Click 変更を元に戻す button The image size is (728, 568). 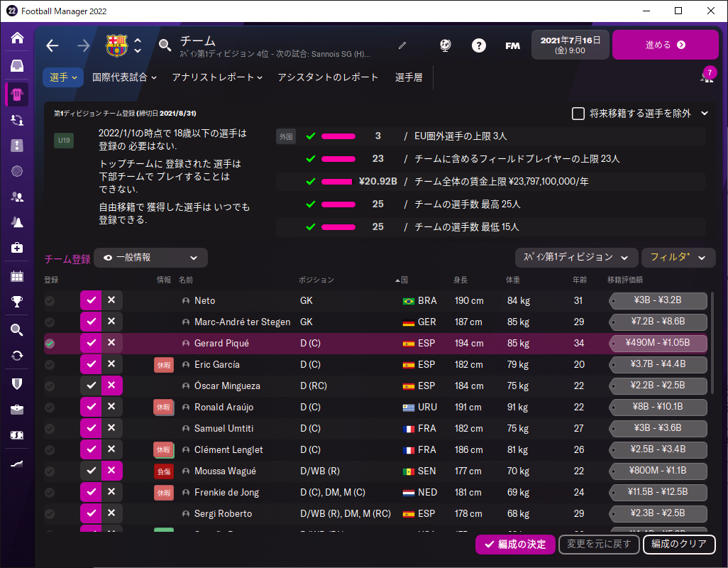pyautogui.click(x=599, y=545)
